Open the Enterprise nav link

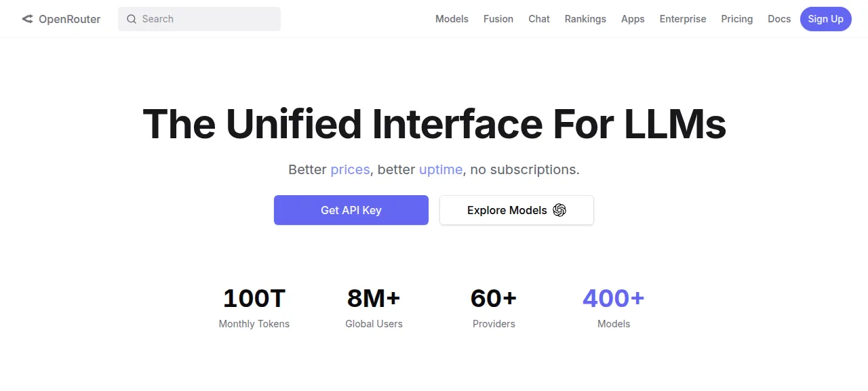[683, 19]
